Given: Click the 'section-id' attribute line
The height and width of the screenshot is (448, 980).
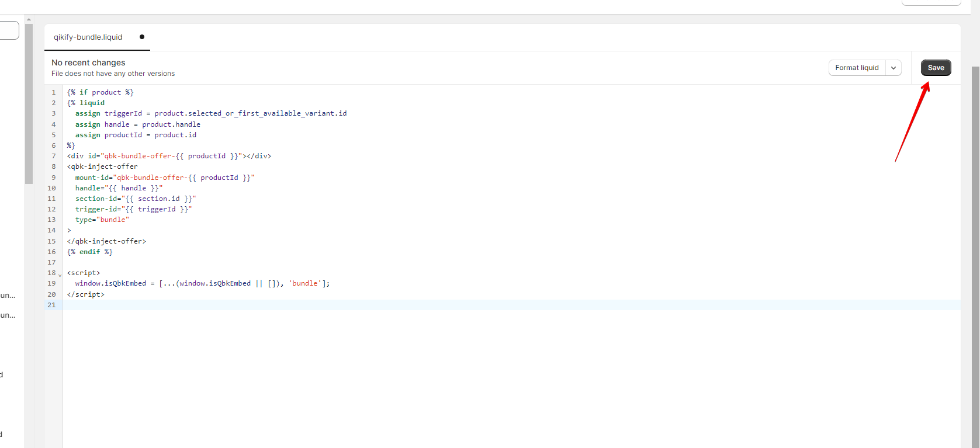Looking at the screenshot, I should click(136, 199).
